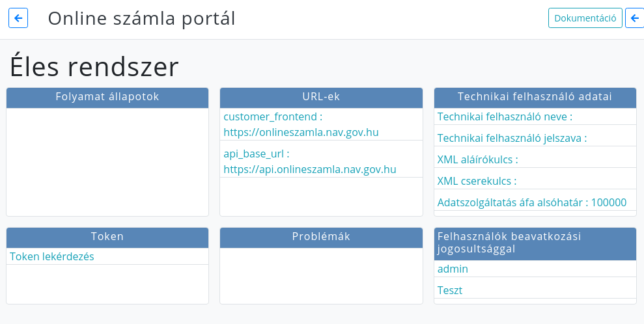Click the XML aláírókulcs entry
The width and height of the screenshot is (644, 324).
pos(535,159)
